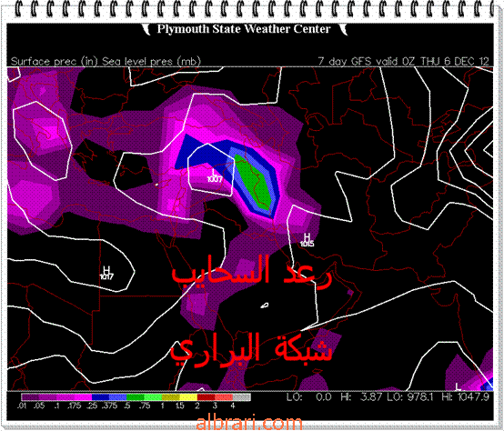Click the 1007 low pressure marker
504x431 pixels.
215,176
